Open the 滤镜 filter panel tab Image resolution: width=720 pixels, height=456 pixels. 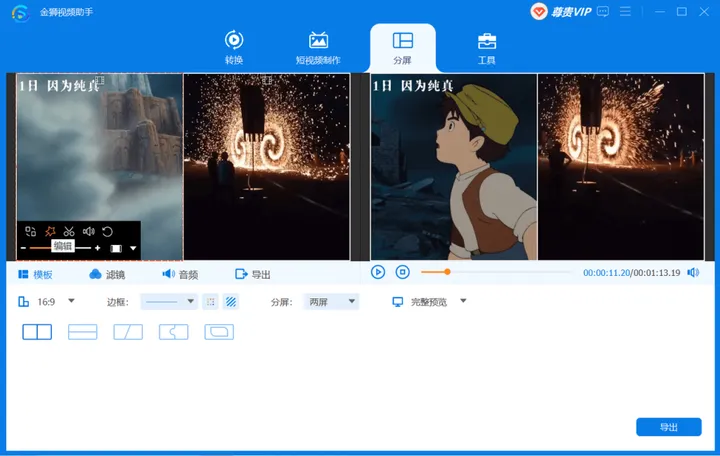pyautogui.click(x=107, y=275)
